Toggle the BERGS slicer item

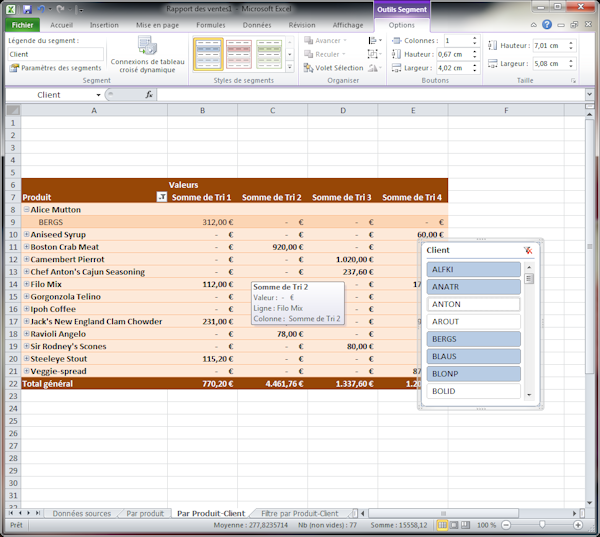pos(474,339)
